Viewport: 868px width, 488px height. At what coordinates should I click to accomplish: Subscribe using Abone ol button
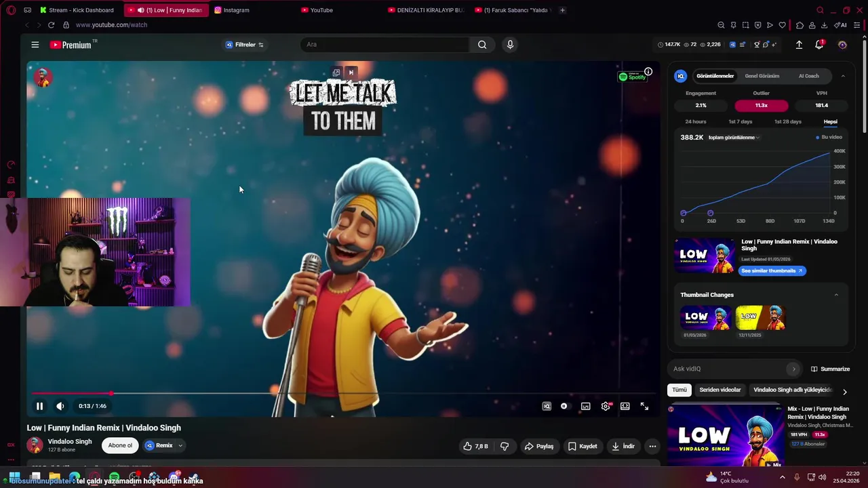pyautogui.click(x=120, y=445)
